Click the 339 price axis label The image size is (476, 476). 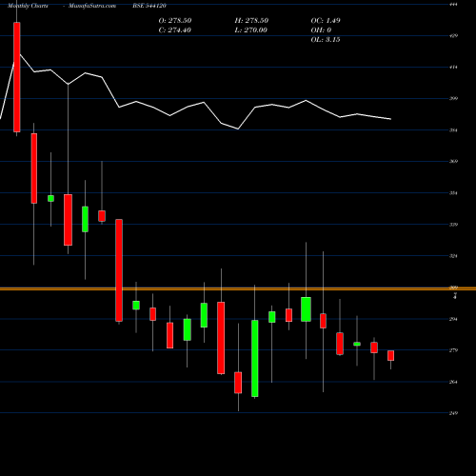tap(453, 225)
